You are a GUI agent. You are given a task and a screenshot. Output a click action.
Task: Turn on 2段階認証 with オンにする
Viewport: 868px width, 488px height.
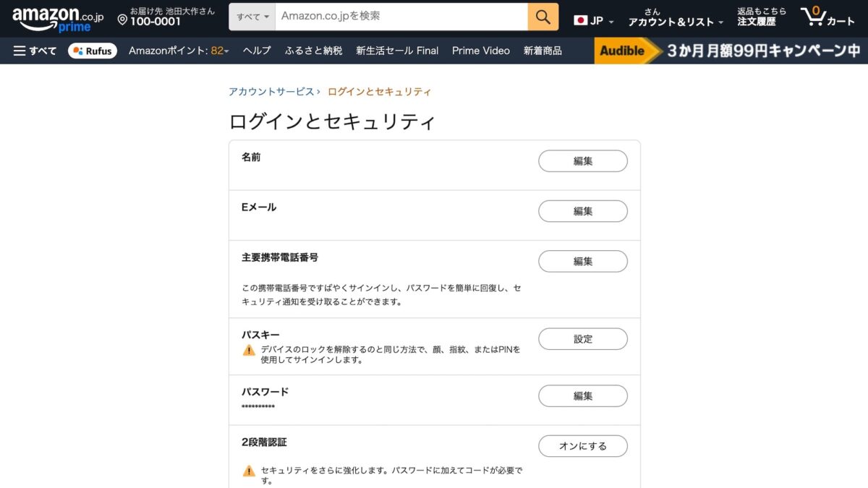tap(582, 446)
